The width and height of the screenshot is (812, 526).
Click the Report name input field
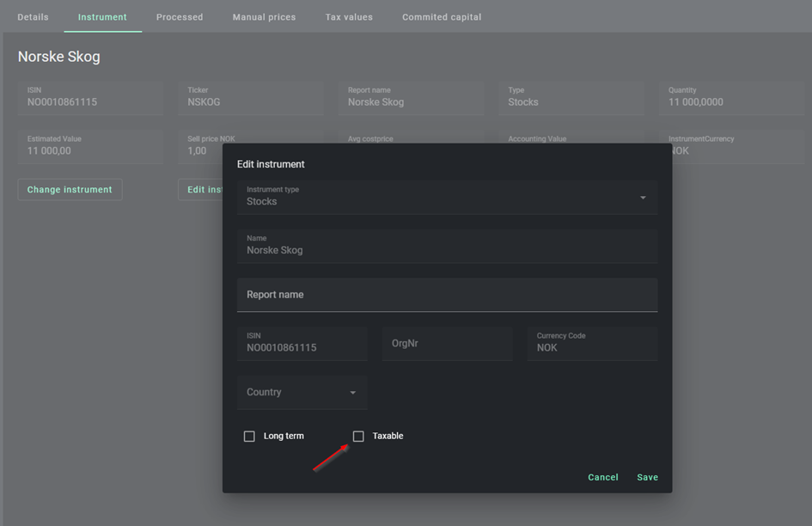coord(447,295)
